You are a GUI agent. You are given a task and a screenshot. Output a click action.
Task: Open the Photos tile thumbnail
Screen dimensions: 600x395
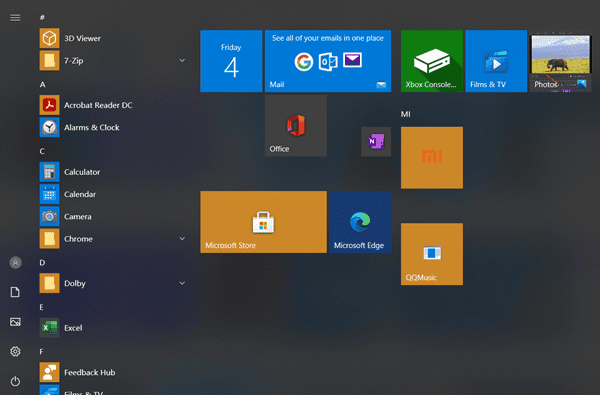pos(560,61)
